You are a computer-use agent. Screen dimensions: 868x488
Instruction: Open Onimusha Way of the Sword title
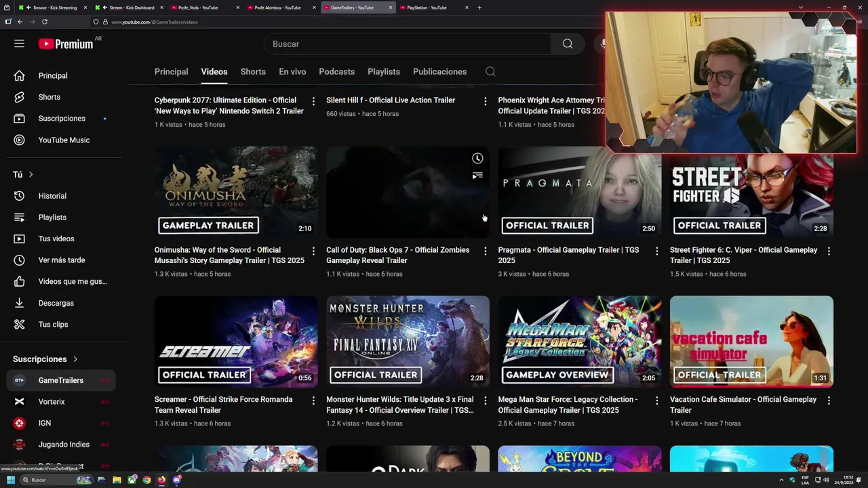[x=229, y=256]
